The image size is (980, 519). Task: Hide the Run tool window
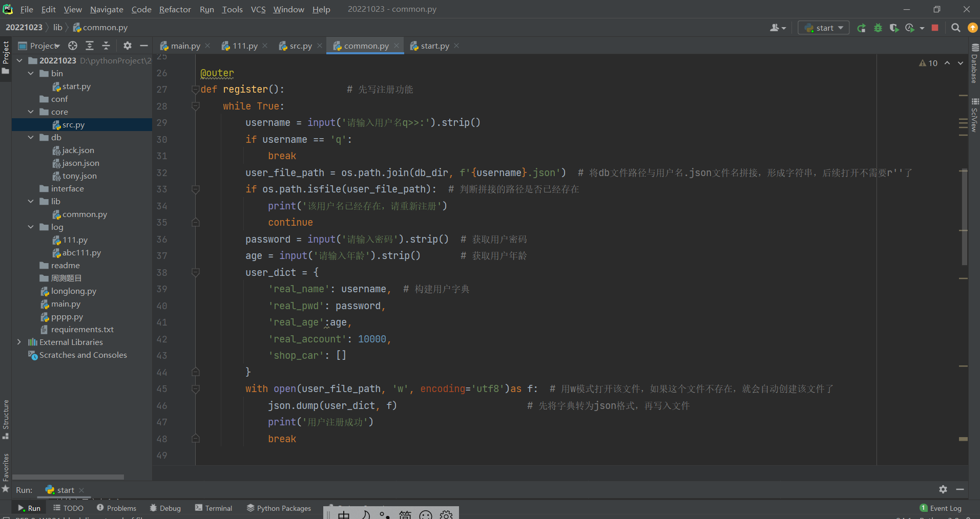pyautogui.click(x=960, y=489)
